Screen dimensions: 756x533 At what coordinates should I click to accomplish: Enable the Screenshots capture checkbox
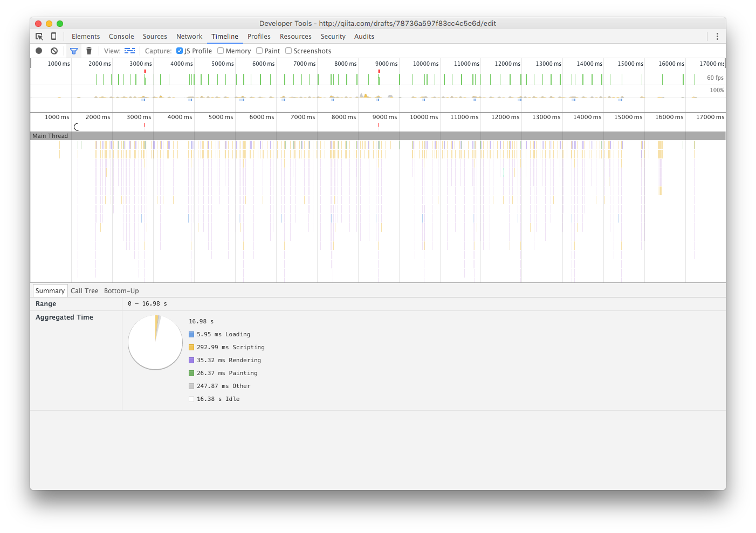288,50
